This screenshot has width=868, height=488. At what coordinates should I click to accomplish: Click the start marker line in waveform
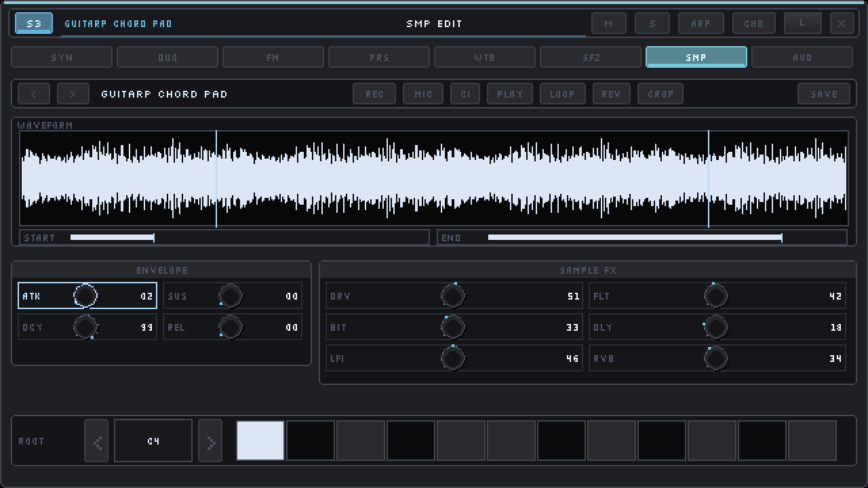click(216, 178)
